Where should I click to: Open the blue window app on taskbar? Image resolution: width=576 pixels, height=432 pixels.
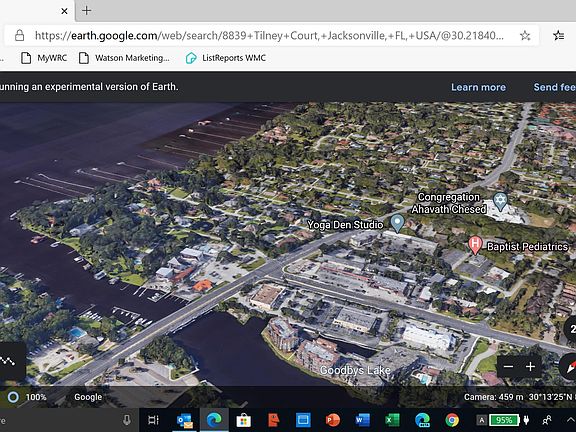[303, 420]
